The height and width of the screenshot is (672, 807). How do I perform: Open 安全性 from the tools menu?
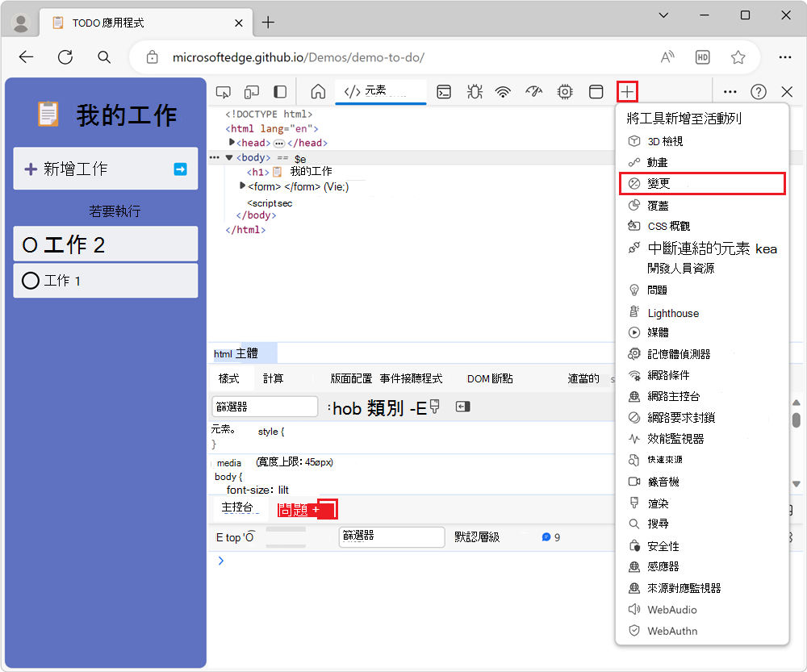702,546
